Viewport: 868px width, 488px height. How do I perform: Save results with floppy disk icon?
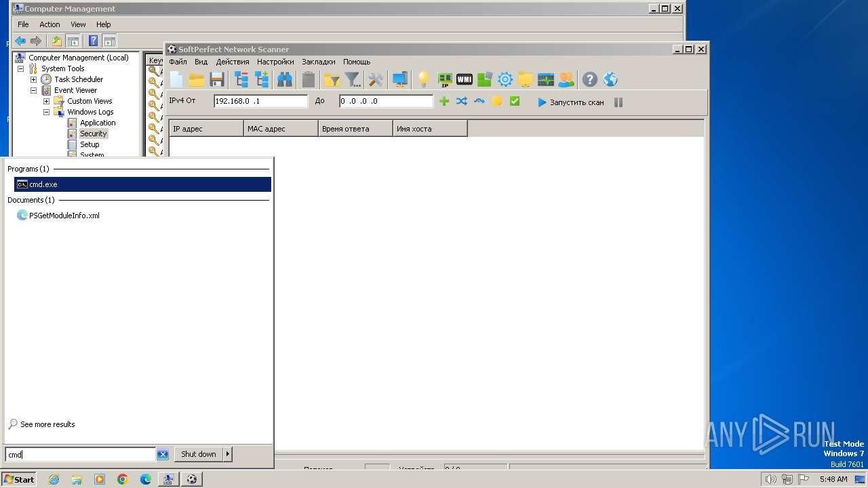pyautogui.click(x=217, y=80)
